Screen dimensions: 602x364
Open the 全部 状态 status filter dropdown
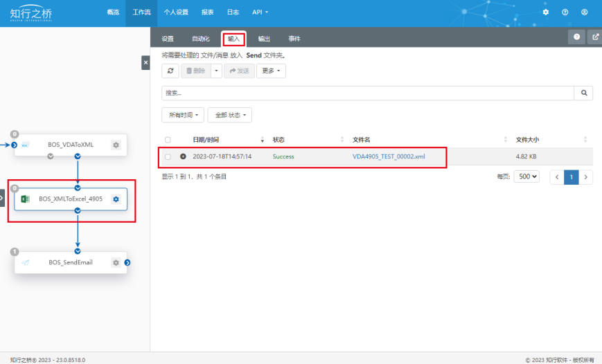click(229, 115)
